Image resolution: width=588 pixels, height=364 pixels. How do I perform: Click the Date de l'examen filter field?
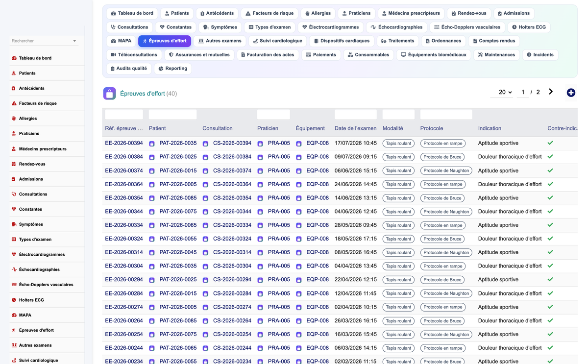(x=356, y=115)
